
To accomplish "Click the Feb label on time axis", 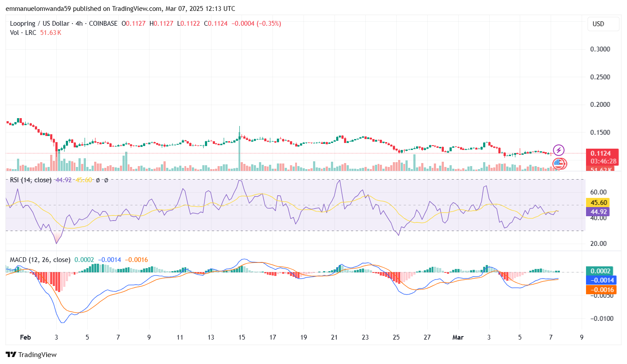I will point(25,337).
